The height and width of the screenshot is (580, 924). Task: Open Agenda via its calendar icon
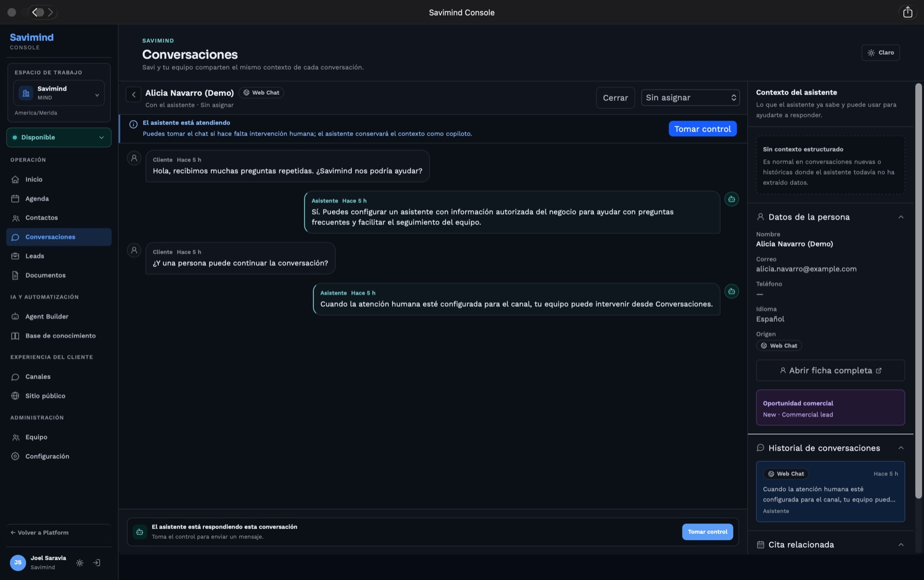tap(16, 199)
